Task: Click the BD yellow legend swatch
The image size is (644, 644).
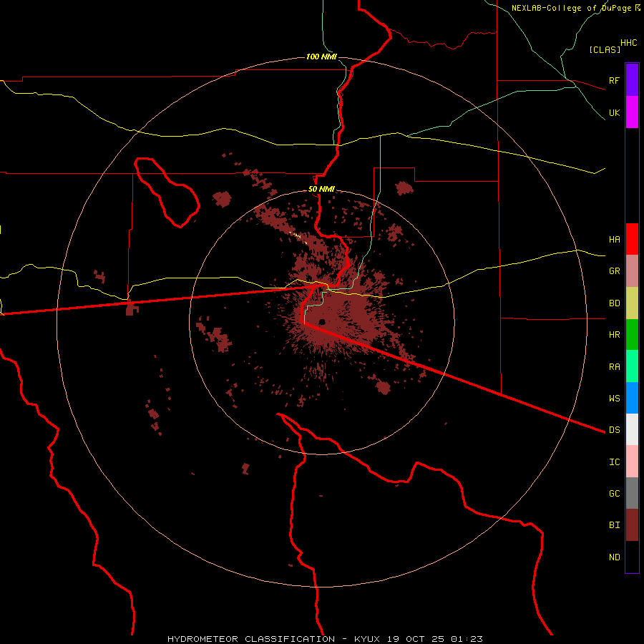Action: pyautogui.click(x=632, y=303)
